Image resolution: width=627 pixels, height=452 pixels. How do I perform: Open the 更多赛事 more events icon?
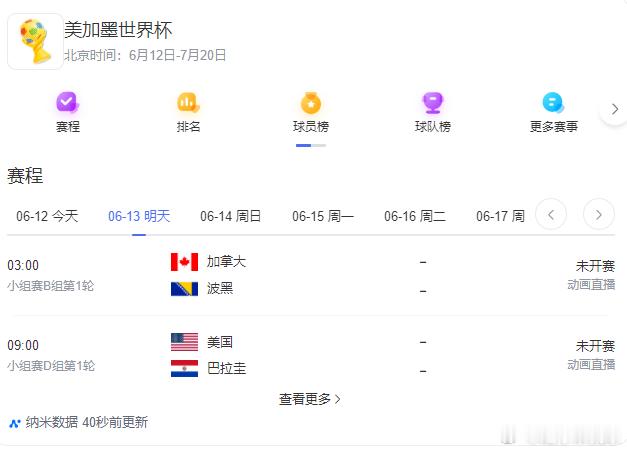[553, 103]
